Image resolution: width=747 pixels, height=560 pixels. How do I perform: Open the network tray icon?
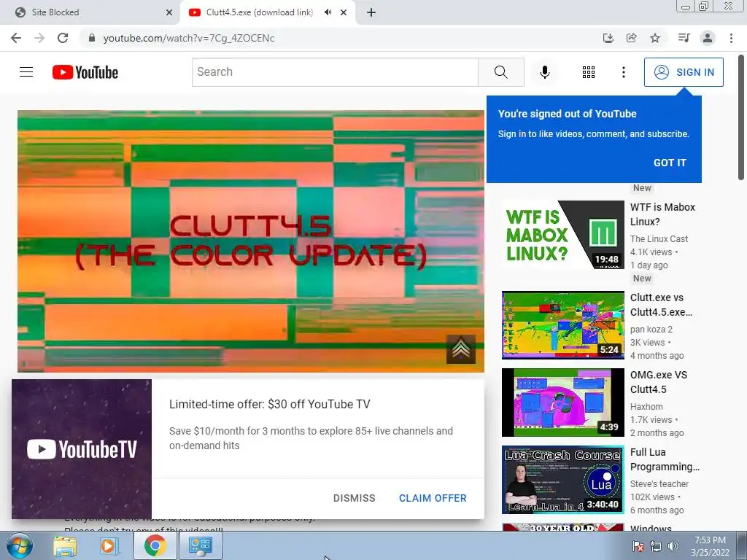pyautogui.click(x=656, y=547)
